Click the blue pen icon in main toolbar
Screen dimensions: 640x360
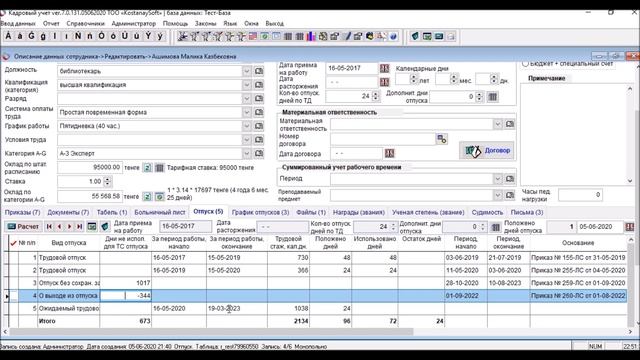coord(347,37)
